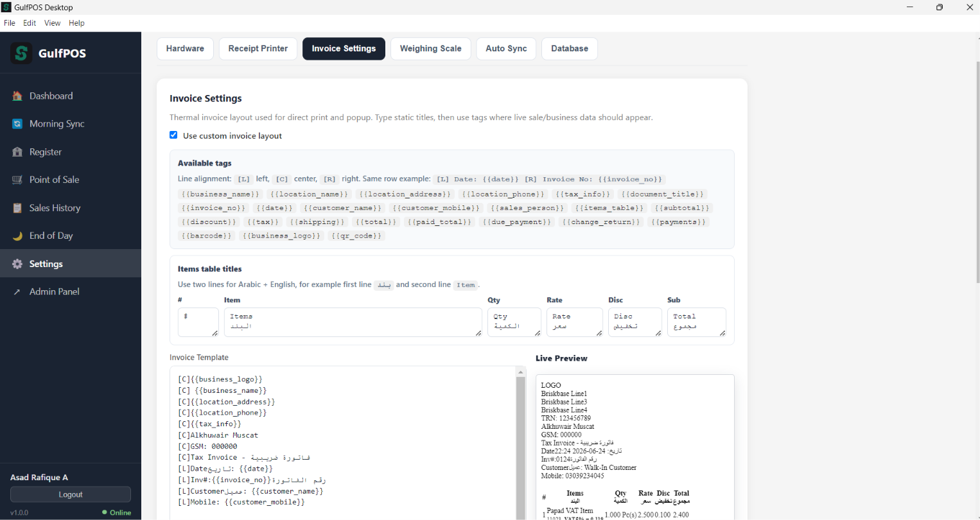
Task: Click the GulfPOS Desktop title bar icon
Action: [x=6, y=7]
